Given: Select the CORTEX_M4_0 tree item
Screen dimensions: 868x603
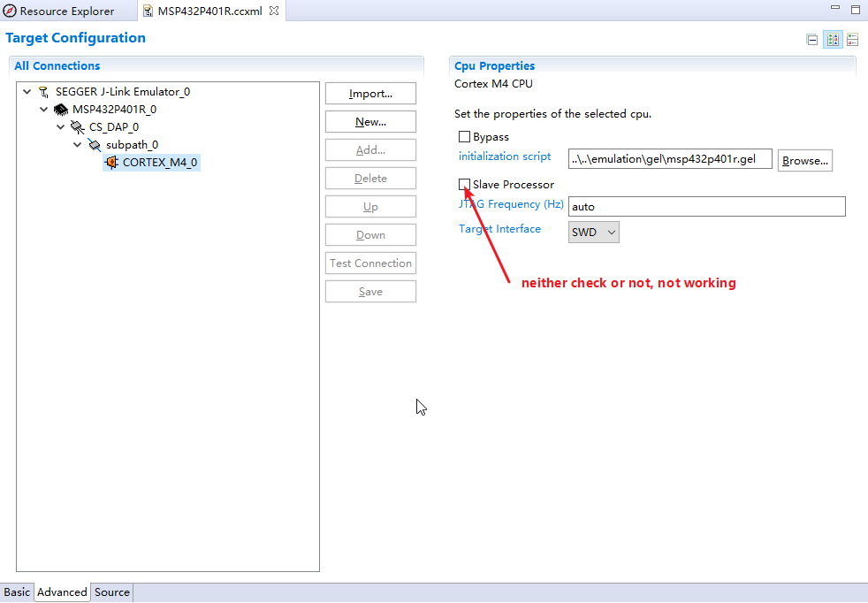Looking at the screenshot, I should pos(159,163).
